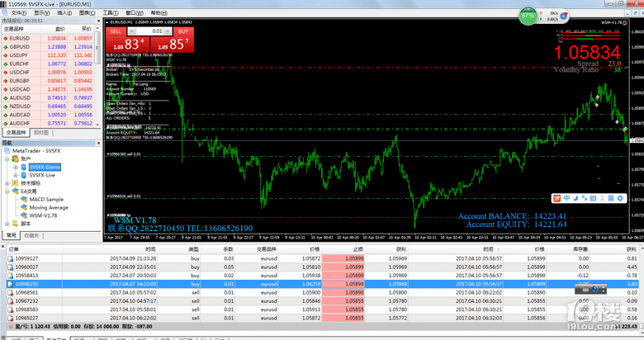Click the WSM-V1.78 smiley EA indicator
The image size is (644, 340).
point(625,22)
